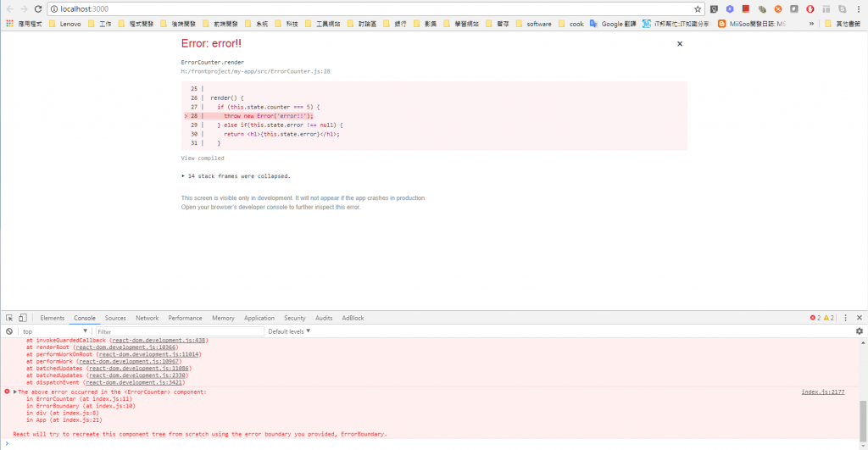
Task: Reload the localhost page
Action: pyautogui.click(x=37, y=8)
